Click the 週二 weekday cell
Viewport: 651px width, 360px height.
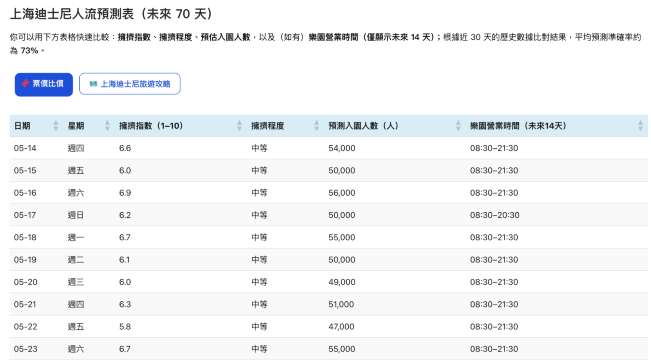point(76,260)
